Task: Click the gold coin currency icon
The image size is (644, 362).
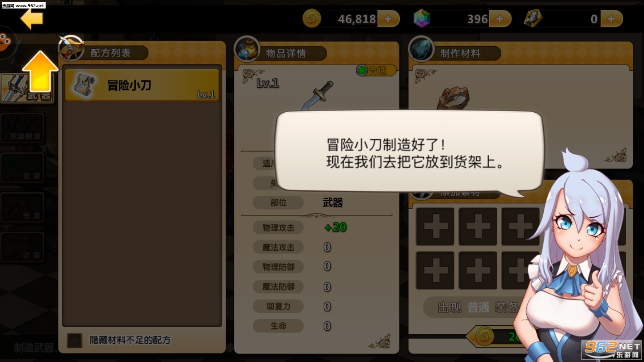Action: [x=312, y=19]
